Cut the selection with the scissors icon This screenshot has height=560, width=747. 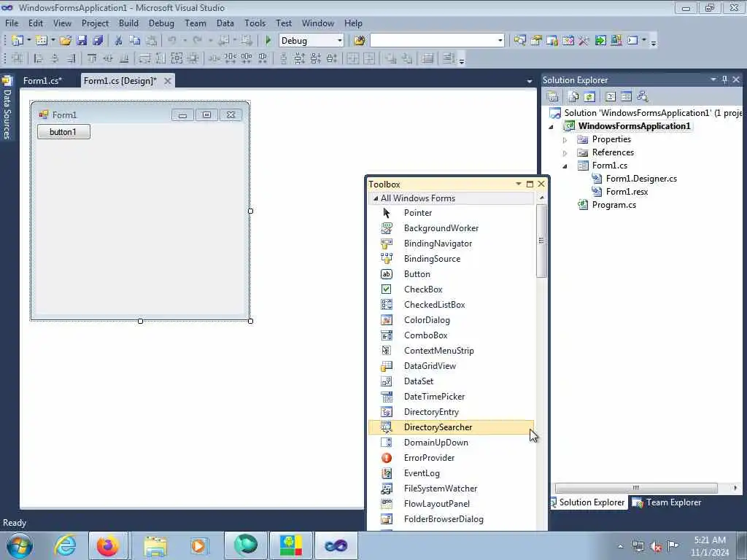click(119, 41)
